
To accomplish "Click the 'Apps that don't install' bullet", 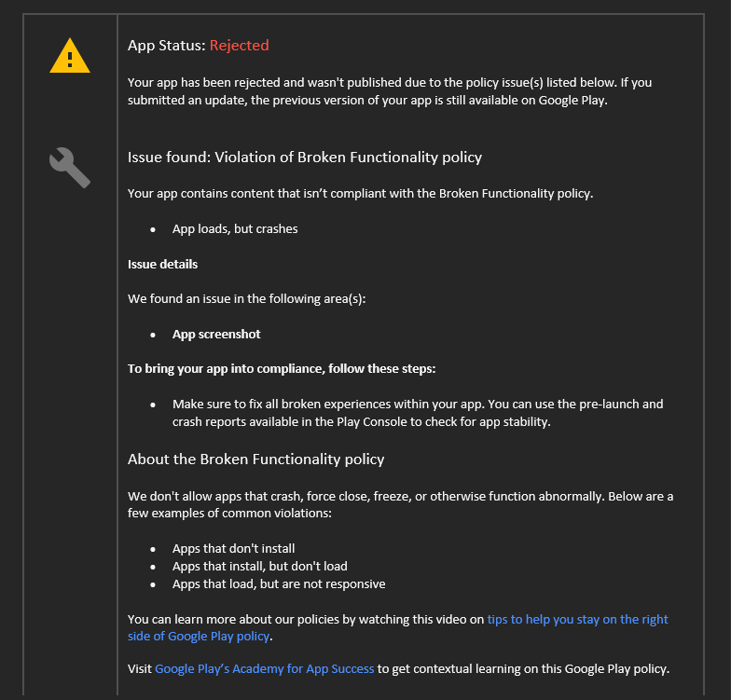I will 233,548.
